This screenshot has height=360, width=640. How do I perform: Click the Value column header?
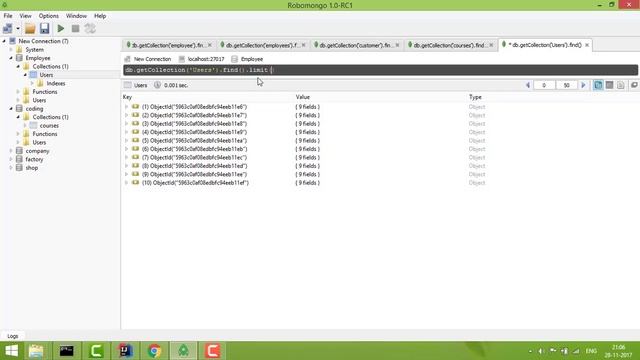tap(303, 97)
